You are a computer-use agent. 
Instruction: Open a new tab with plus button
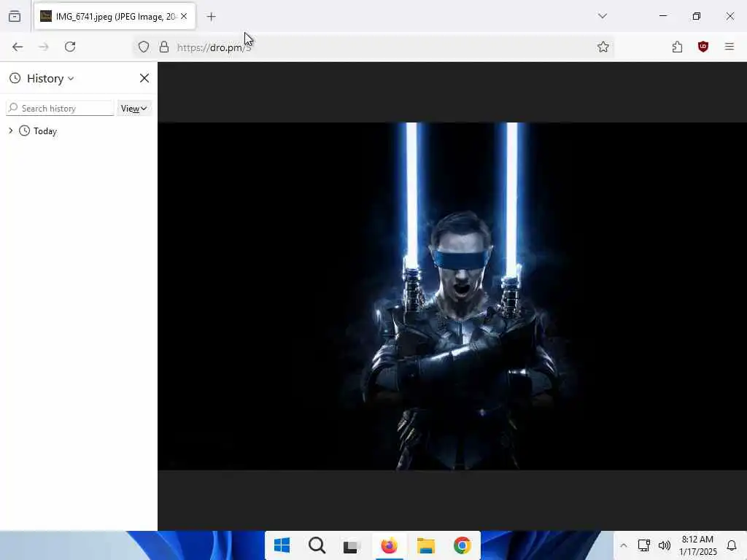coord(211,17)
